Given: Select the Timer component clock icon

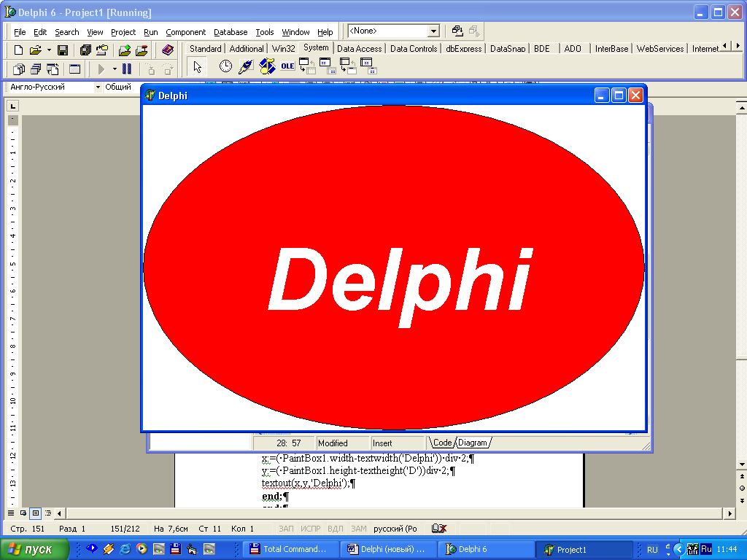Looking at the screenshot, I should tap(225, 66).
